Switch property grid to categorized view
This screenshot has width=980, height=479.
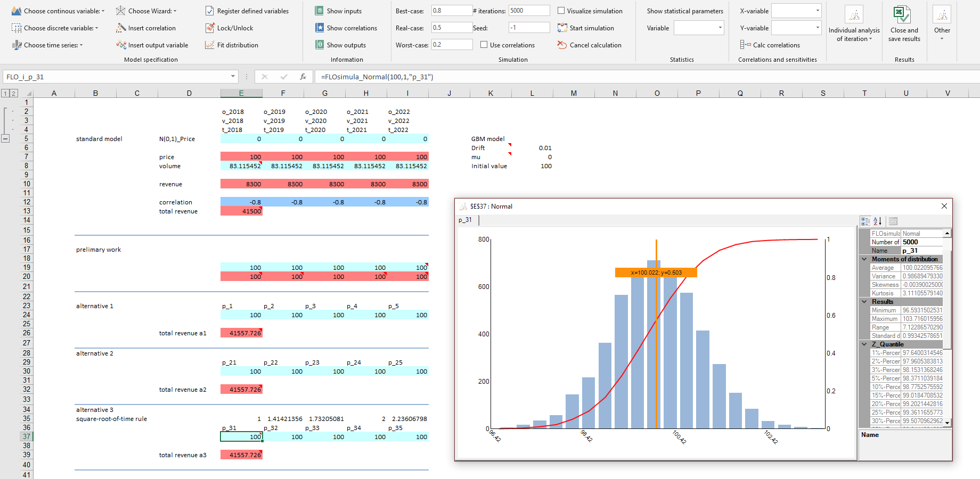[x=865, y=221]
